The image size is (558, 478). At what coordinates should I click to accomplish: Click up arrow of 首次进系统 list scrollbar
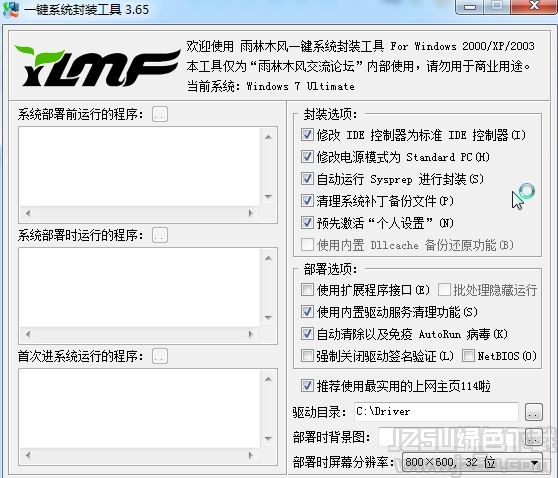tap(269, 379)
